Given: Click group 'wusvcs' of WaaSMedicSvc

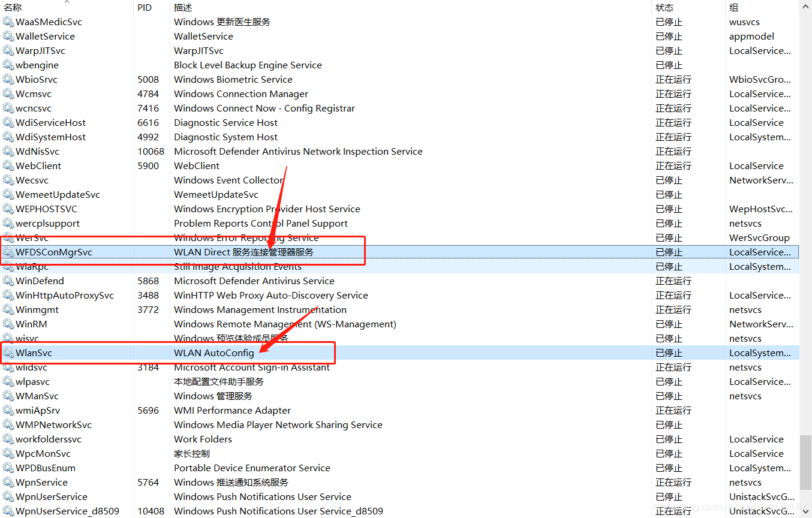Looking at the screenshot, I should click(x=744, y=22).
